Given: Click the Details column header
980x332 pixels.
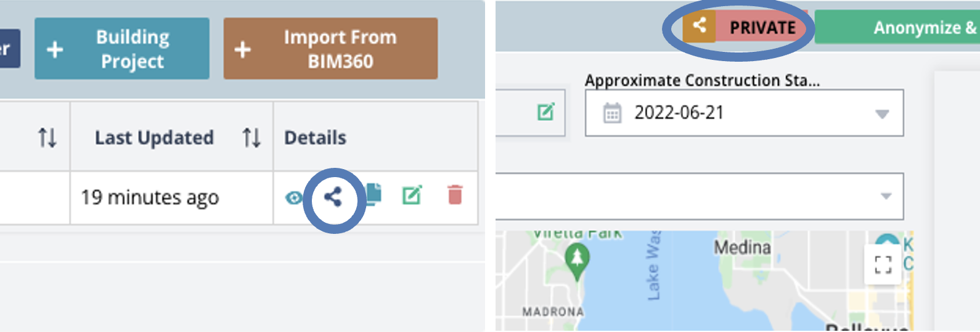Looking at the screenshot, I should pyautogui.click(x=315, y=138).
